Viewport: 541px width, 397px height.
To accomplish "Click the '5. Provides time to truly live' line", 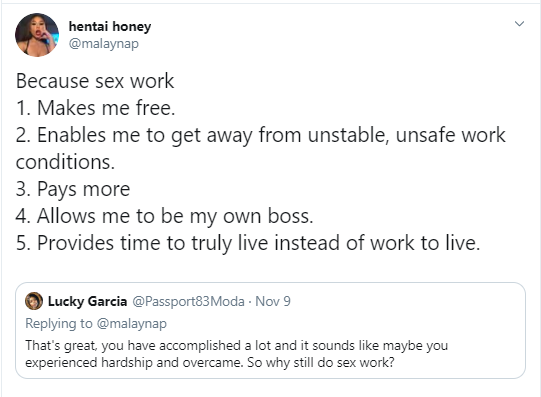I will (248, 243).
